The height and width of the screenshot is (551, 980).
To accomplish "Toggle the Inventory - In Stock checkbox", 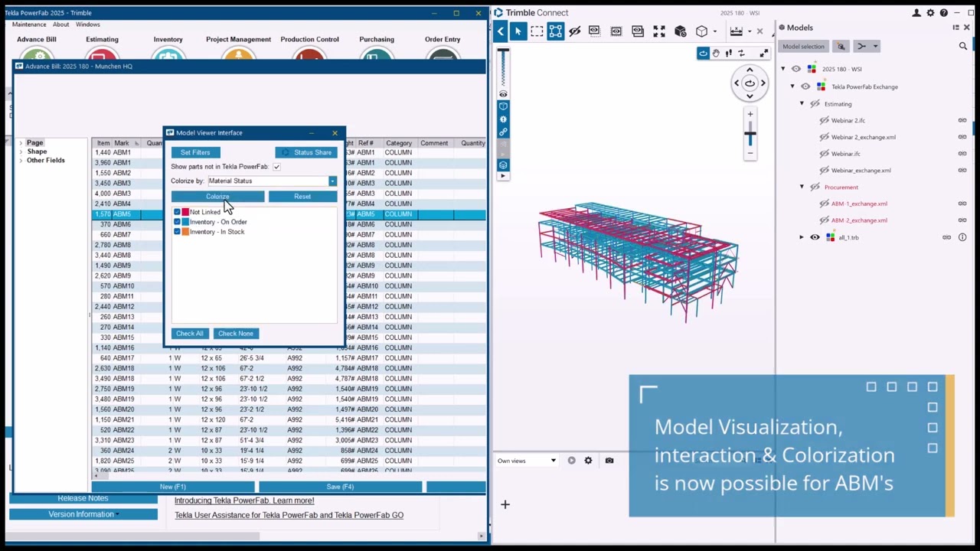I will pyautogui.click(x=177, y=232).
